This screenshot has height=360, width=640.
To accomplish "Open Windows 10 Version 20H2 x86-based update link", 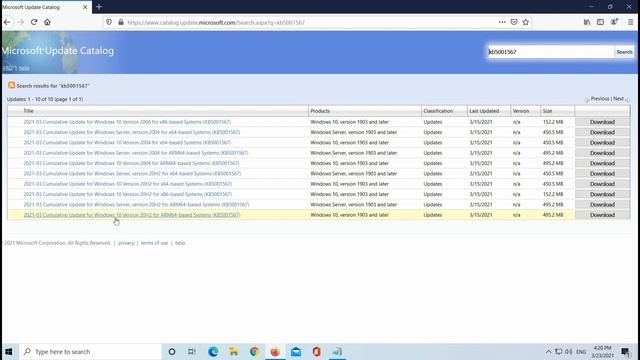I will [x=127, y=194].
